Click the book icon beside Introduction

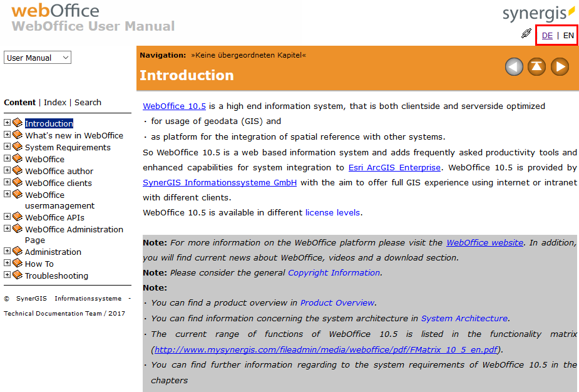pos(18,123)
